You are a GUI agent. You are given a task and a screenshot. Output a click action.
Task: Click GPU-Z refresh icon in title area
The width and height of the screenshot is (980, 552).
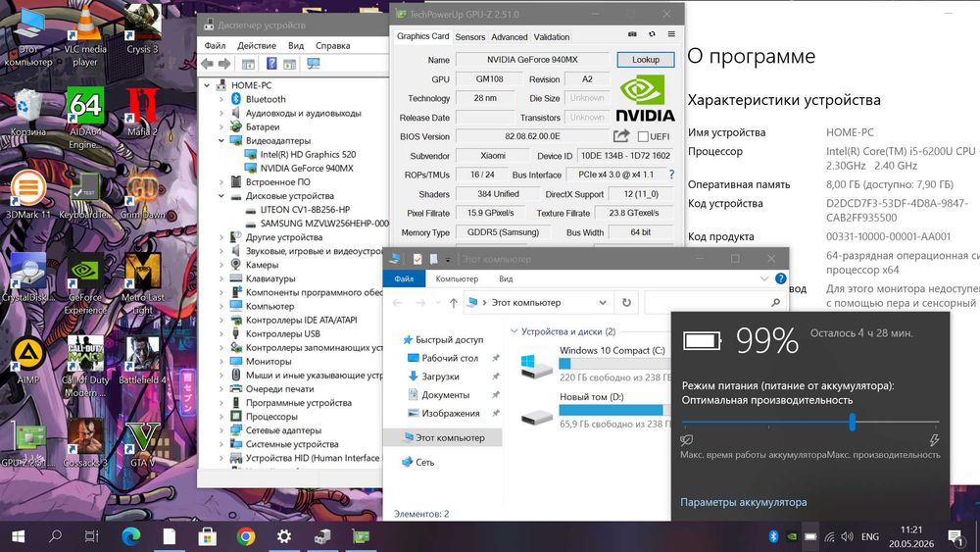click(652, 34)
